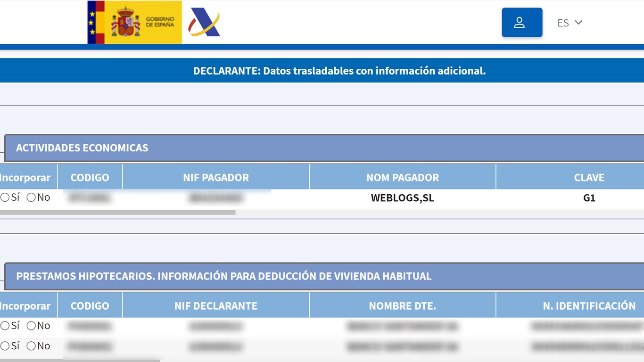Select the CLAVE column header
644x362 pixels.
(589, 178)
